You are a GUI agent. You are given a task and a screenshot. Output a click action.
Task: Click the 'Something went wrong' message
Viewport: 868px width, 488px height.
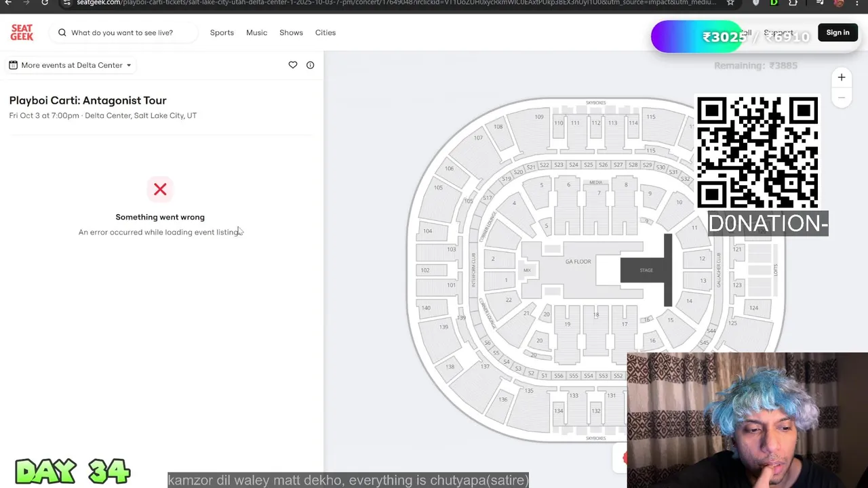coord(160,217)
